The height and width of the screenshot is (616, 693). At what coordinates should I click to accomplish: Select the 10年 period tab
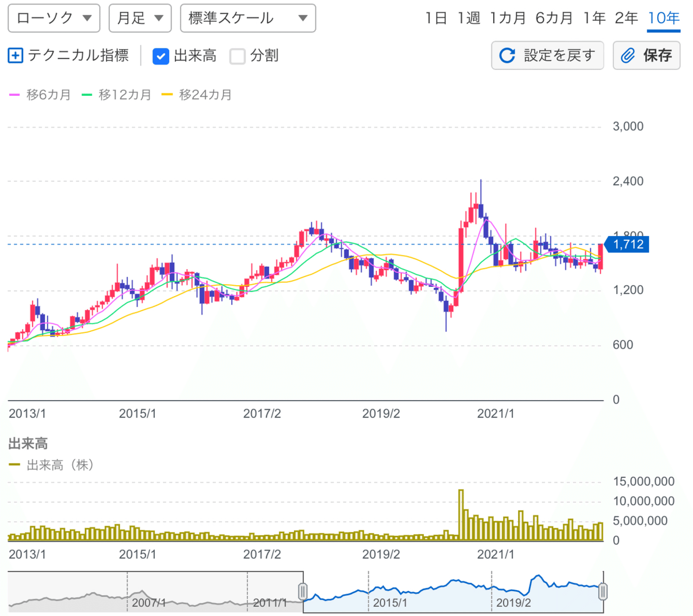tap(664, 18)
